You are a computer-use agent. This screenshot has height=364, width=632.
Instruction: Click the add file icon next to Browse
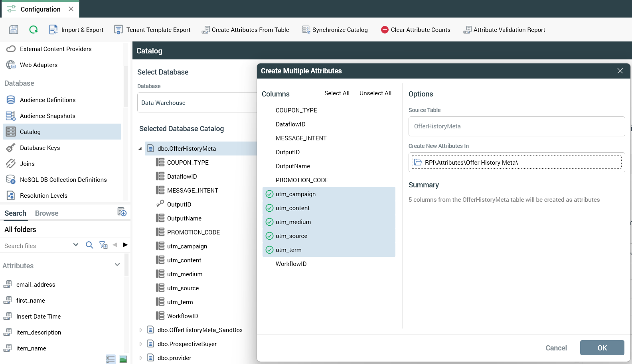coord(122,212)
